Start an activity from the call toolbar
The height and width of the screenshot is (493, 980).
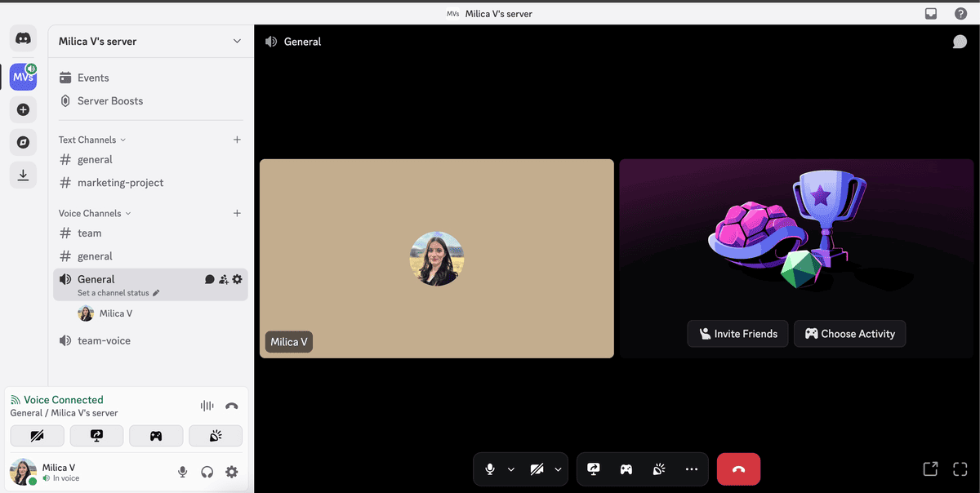[x=626, y=469]
